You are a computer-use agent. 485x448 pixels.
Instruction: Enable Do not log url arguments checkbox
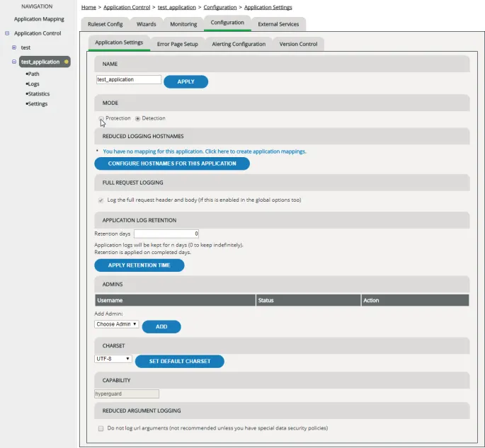pyautogui.click(x=101, y=428)
